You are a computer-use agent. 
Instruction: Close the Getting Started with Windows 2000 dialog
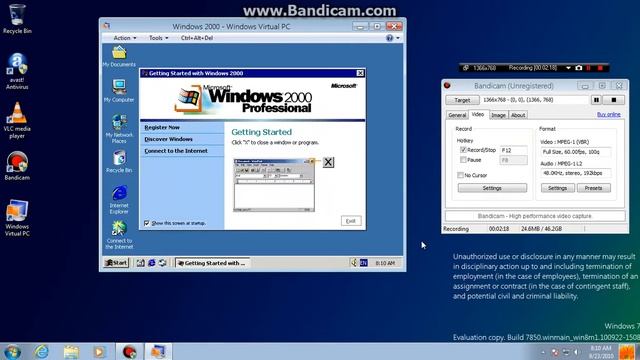[x=360, y=73]
